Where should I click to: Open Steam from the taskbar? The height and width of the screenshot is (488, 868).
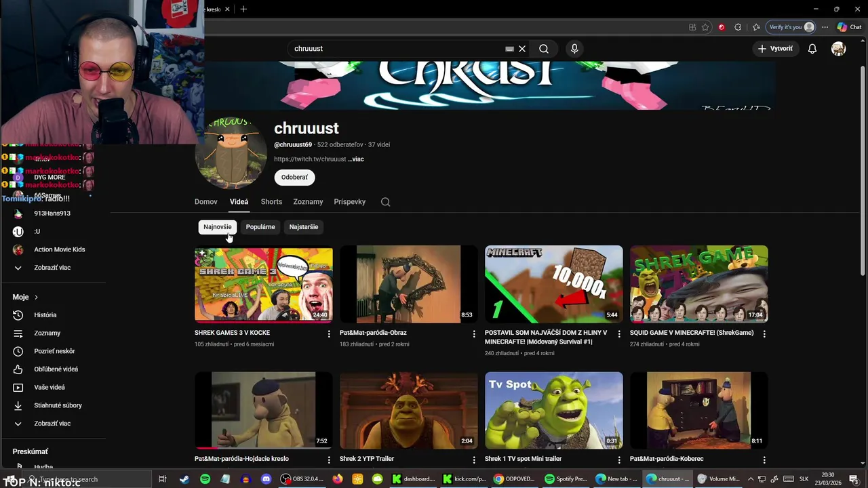tap(184, 479)
